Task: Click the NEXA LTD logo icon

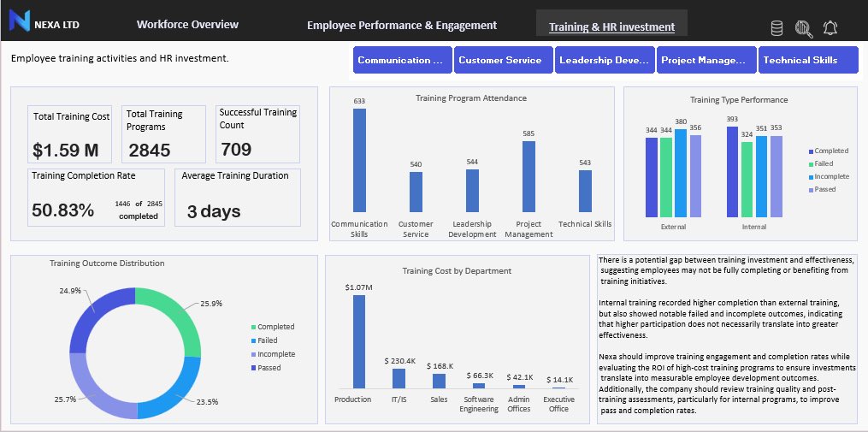Action: pos(20,21)
